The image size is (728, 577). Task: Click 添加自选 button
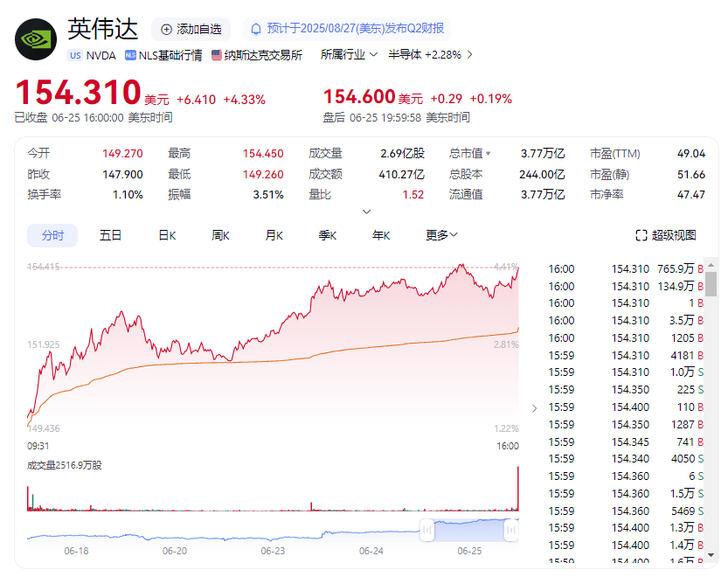pos(191,29)
